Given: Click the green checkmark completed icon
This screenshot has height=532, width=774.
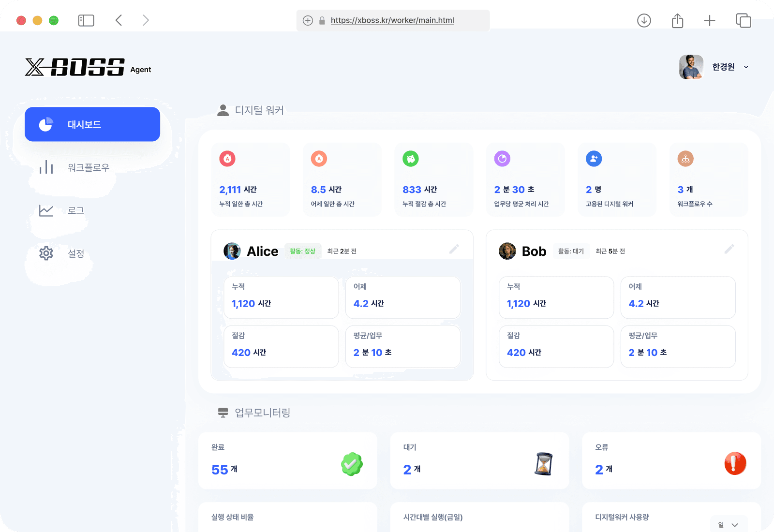Looking at the screenshot, I should pyautogui.click(x=352, y=464).
